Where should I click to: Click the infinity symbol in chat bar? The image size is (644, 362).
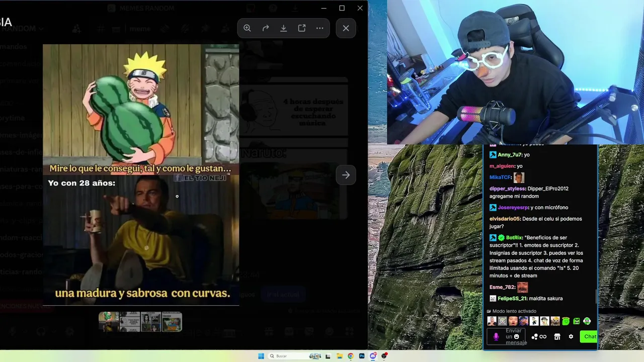pos(543,337)
